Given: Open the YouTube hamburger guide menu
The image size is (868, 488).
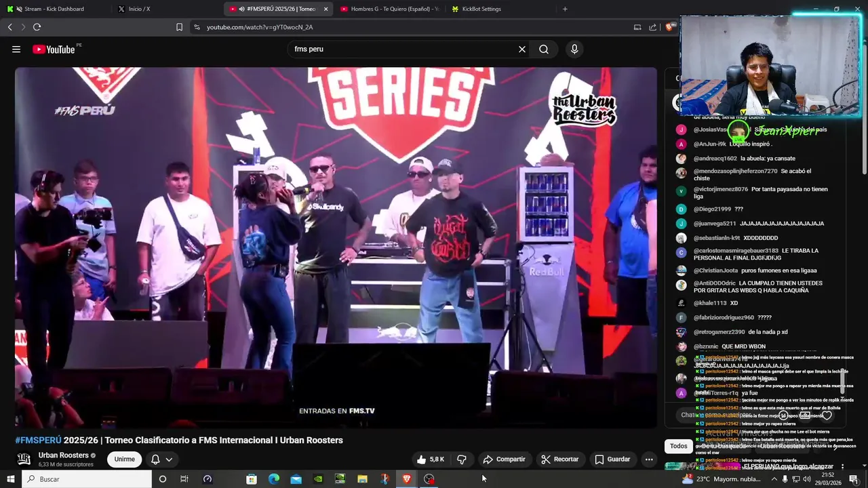Looking at the screenshot, I should click(x=16, y=49).
